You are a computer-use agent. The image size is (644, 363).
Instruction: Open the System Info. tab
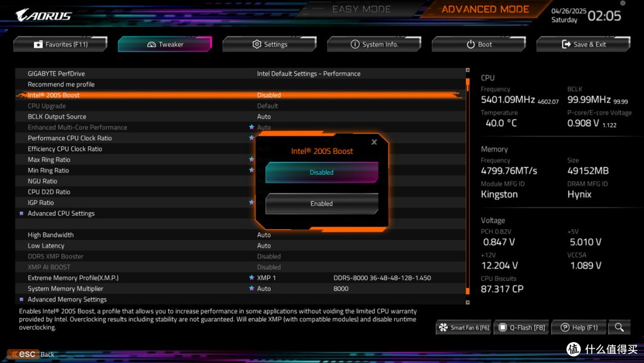point(374,44)
